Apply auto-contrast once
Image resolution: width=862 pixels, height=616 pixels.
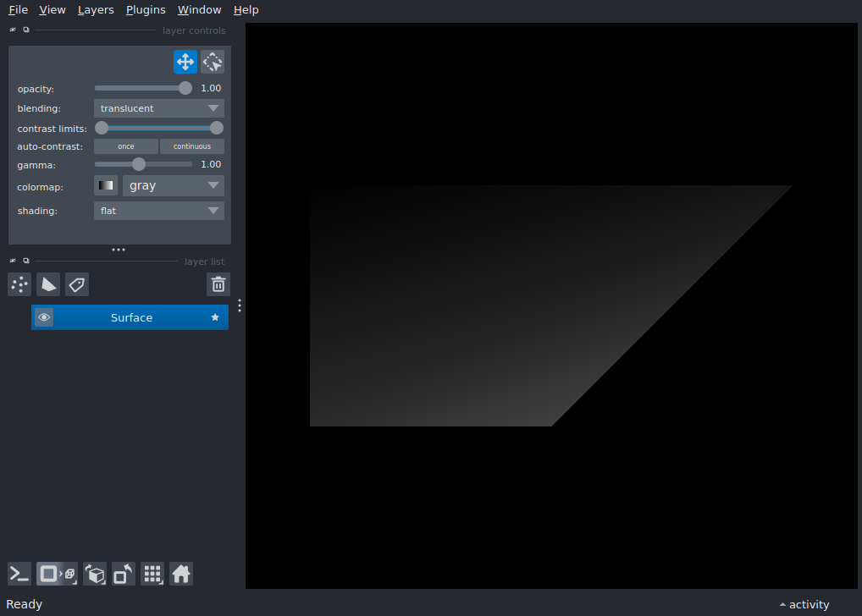pos(125,146)
